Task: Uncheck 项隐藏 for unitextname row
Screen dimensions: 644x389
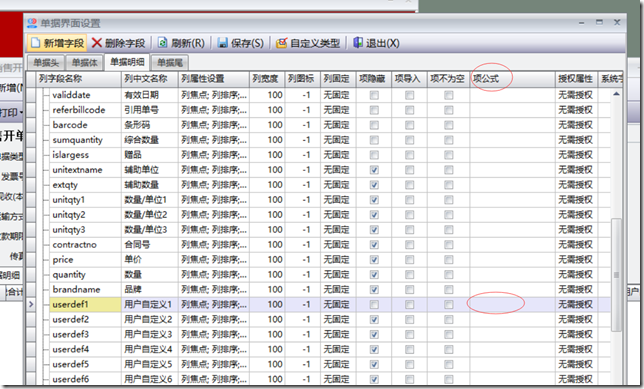Action: tap(374, 170)
